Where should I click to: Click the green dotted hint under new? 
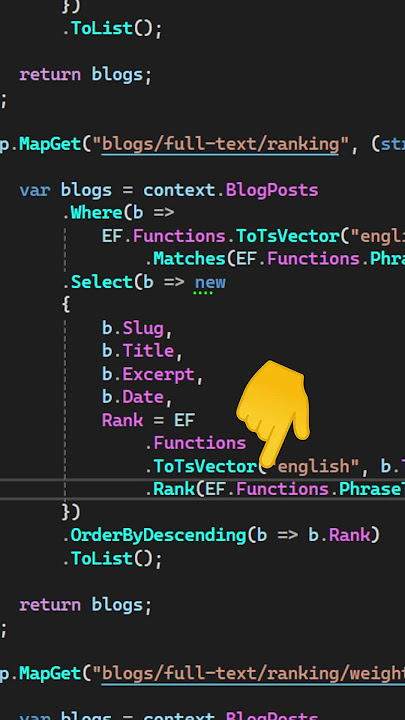pos(203,292)
